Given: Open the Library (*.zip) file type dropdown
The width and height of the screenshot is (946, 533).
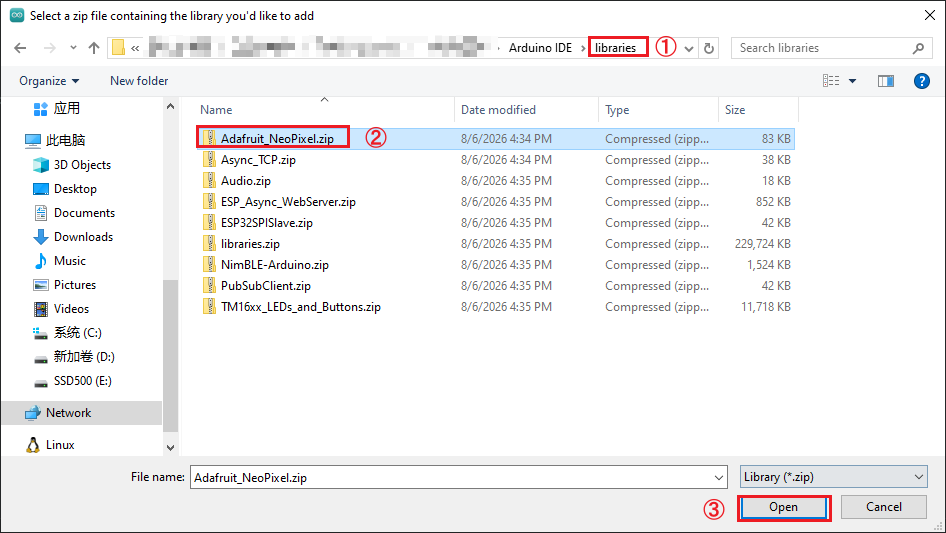Looking at the screenshot, I should pos(834,477).
